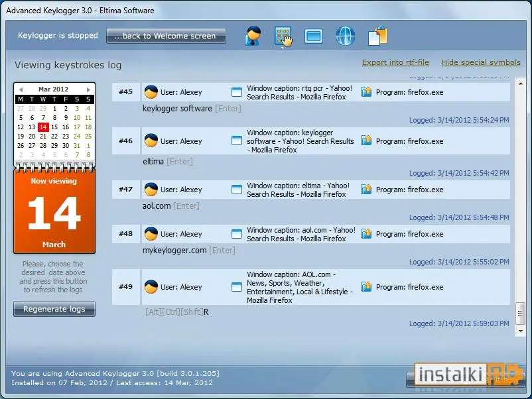
Task: Click the 'Keylogger is stopped' status text
Action: tap(58, 36)
